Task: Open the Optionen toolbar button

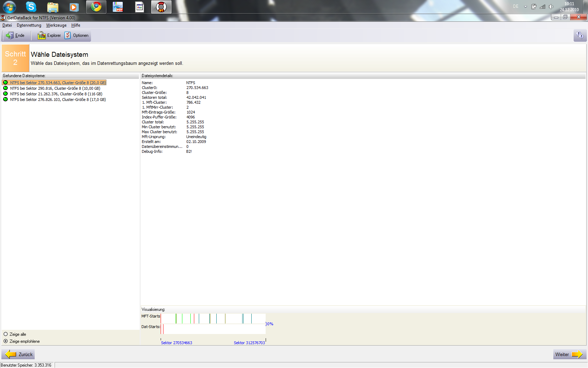Action: (77, 35)
